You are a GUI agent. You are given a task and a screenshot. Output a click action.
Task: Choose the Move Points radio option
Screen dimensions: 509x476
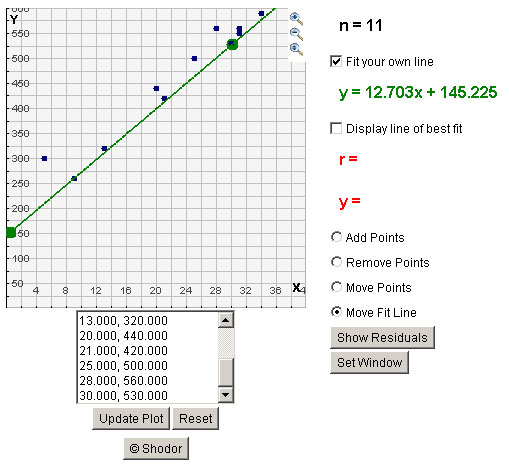336,287
